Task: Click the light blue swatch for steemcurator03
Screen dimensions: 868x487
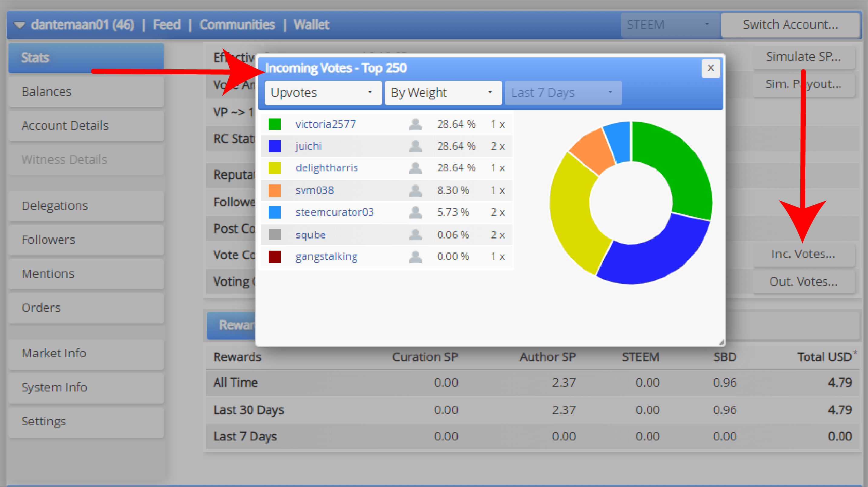Action: point(274,212)
